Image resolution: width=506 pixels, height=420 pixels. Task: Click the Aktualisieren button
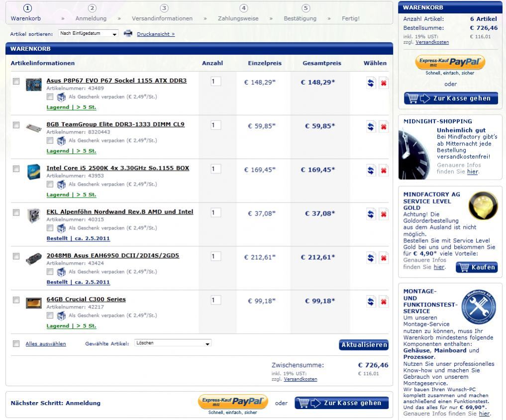pyautogui.click(x=364, y=345)
